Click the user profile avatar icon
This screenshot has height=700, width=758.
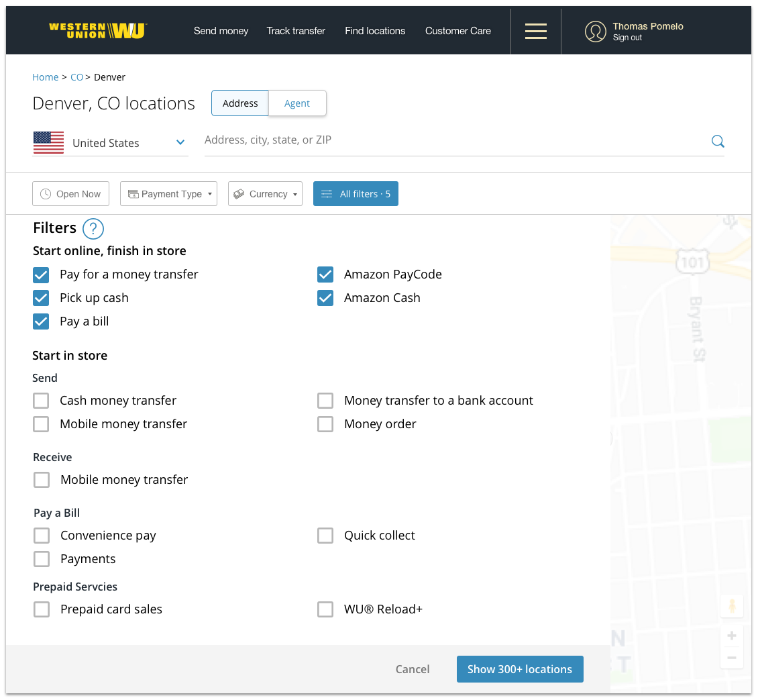click(595, 32)
